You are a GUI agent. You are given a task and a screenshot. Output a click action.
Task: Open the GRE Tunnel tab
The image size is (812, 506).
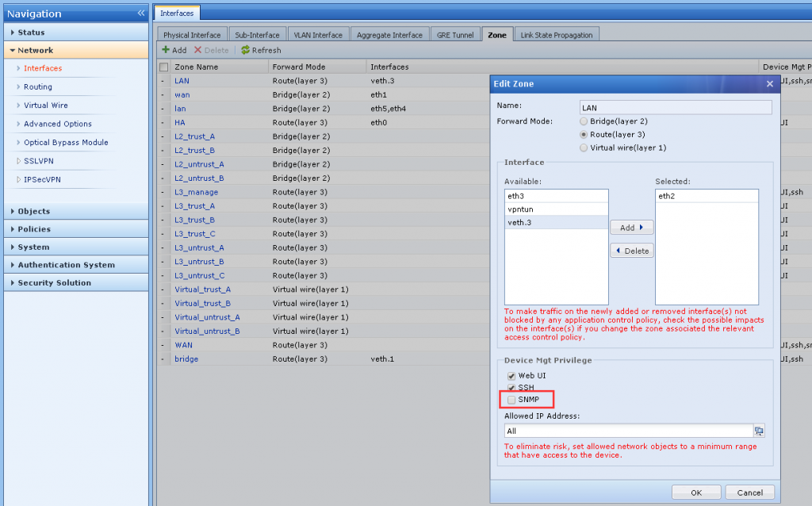[454, 35]
